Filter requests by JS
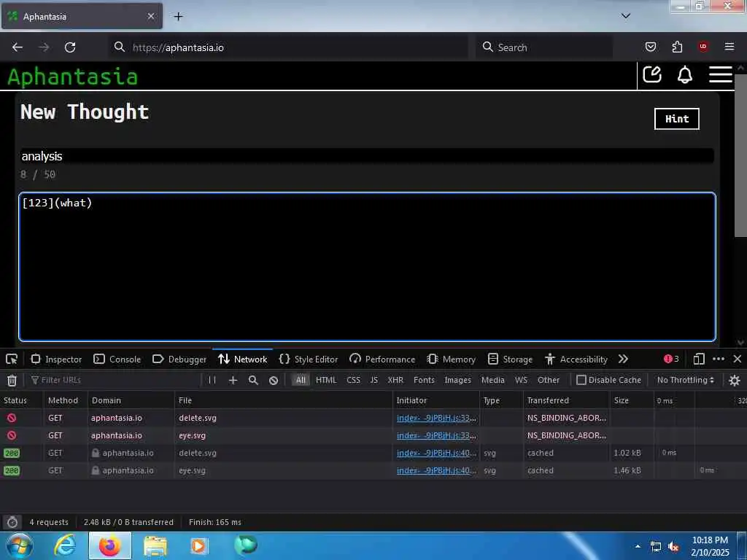This screenshot has height=560, width=747. pos(374,380)
